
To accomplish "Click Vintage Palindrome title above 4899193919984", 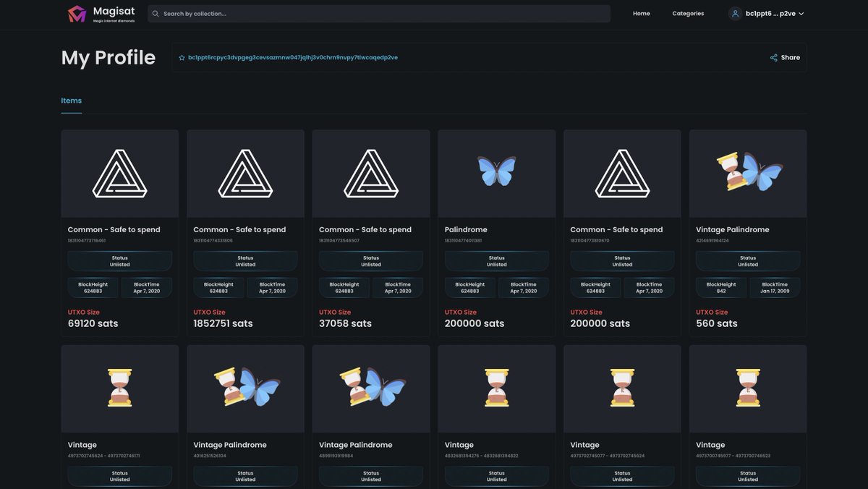I will [356, 445].
